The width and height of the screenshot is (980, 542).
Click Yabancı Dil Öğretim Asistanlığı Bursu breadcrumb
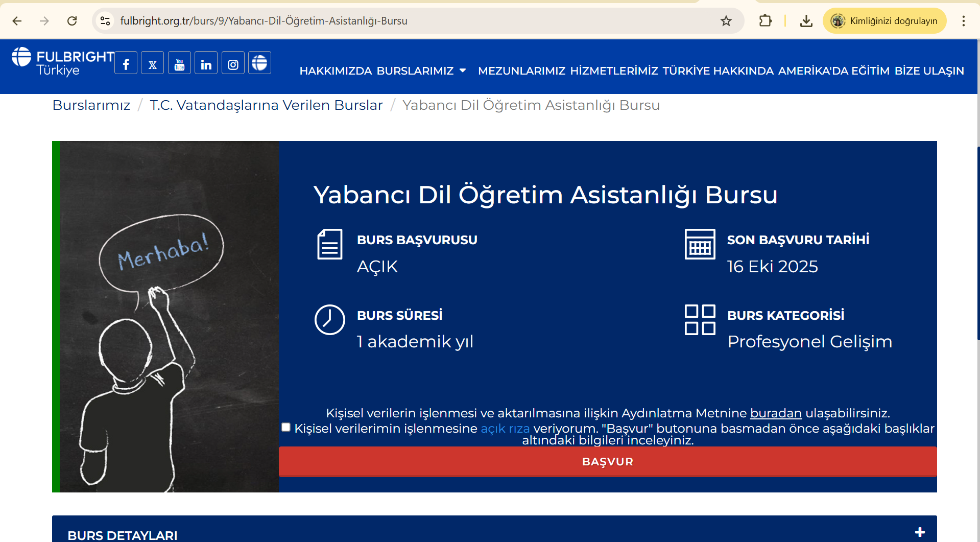coord(531,105)
